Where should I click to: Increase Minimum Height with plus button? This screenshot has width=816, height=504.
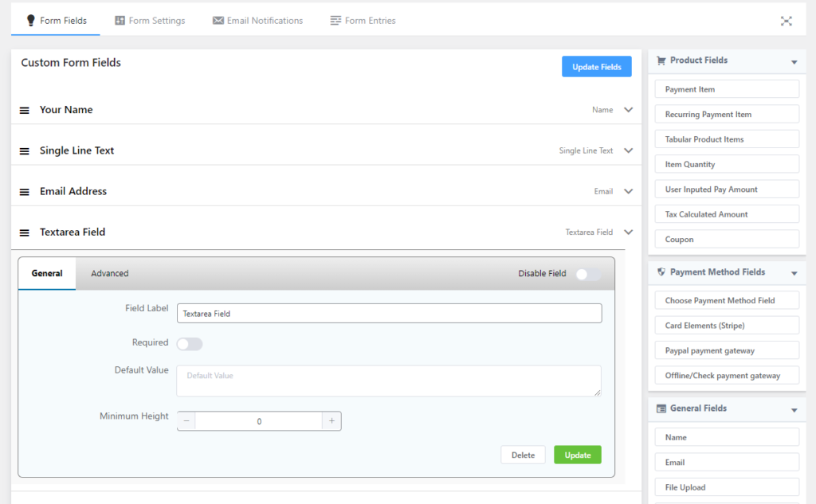pos(331,421)
